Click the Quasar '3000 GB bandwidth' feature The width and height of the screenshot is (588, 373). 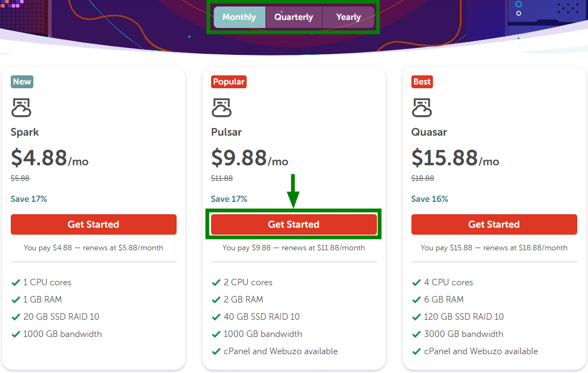[x=464, y=334]
